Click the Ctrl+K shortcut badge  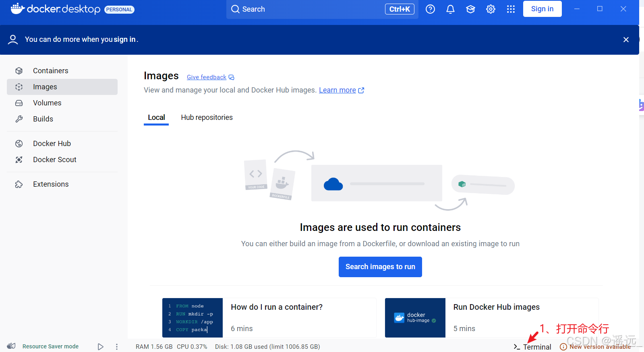click(x=400, y=9)
